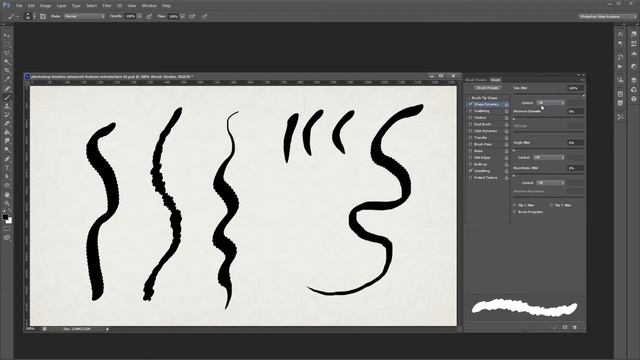
Task: Select the Shape Dynamics row
Action: click(488, 104)
